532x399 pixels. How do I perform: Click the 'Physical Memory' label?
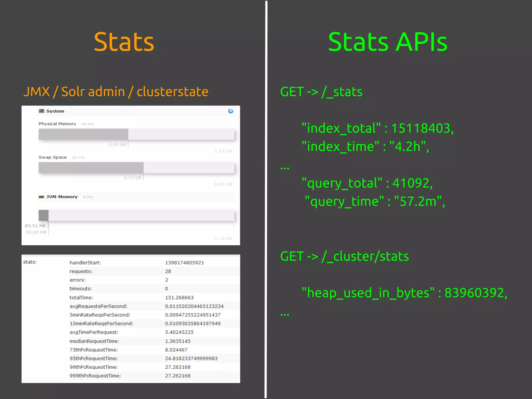point(57,124)
